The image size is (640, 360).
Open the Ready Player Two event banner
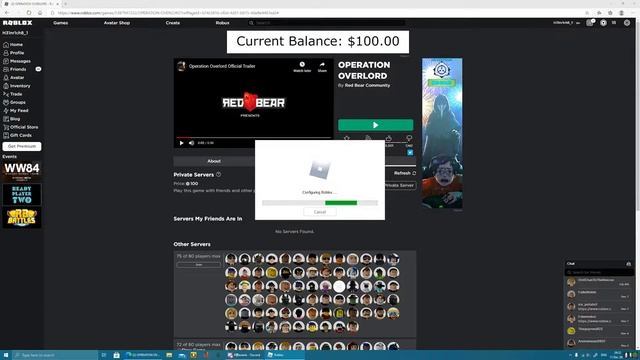[x=22, y=195]
